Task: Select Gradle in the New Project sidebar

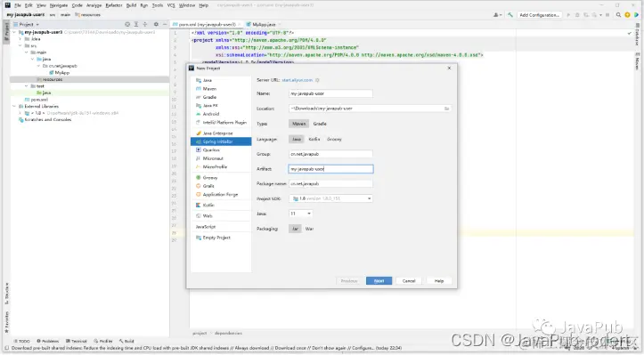Action: [x=209, y=97]
